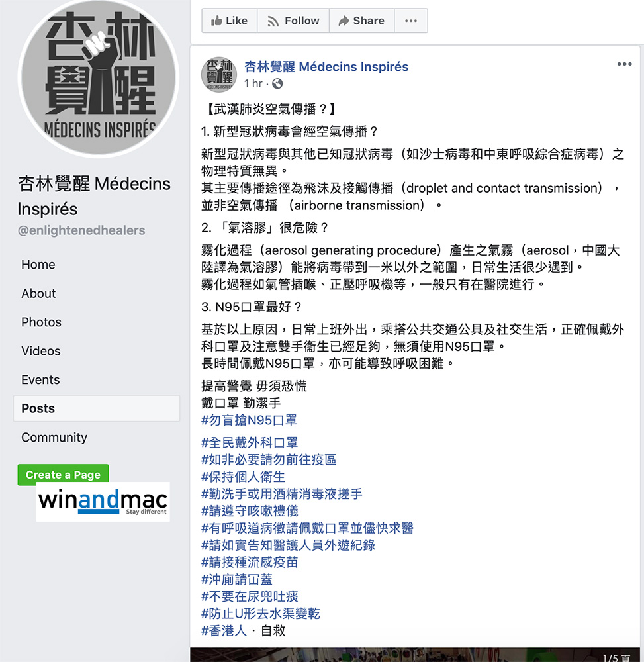Open the Community section
Viewport: 644px width, 662px height.
54,437
